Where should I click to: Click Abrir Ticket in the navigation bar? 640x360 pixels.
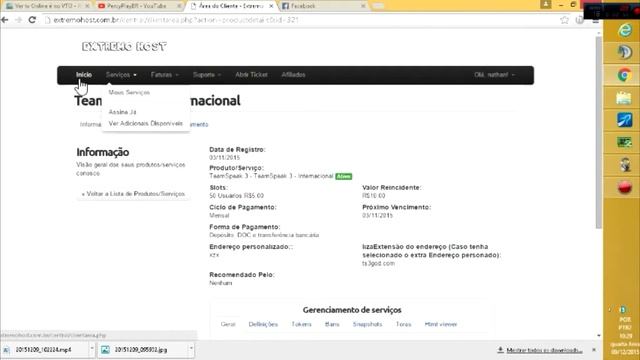coord(251,75)
